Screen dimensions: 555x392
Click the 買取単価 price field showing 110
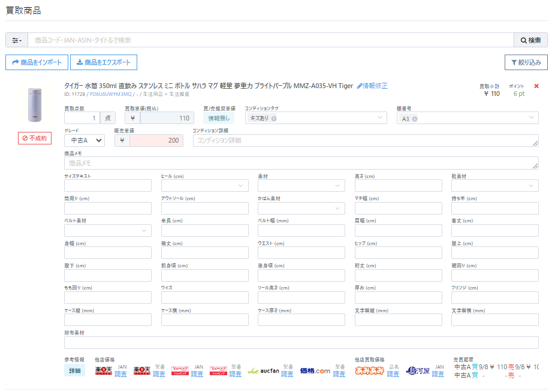[167, 118]
